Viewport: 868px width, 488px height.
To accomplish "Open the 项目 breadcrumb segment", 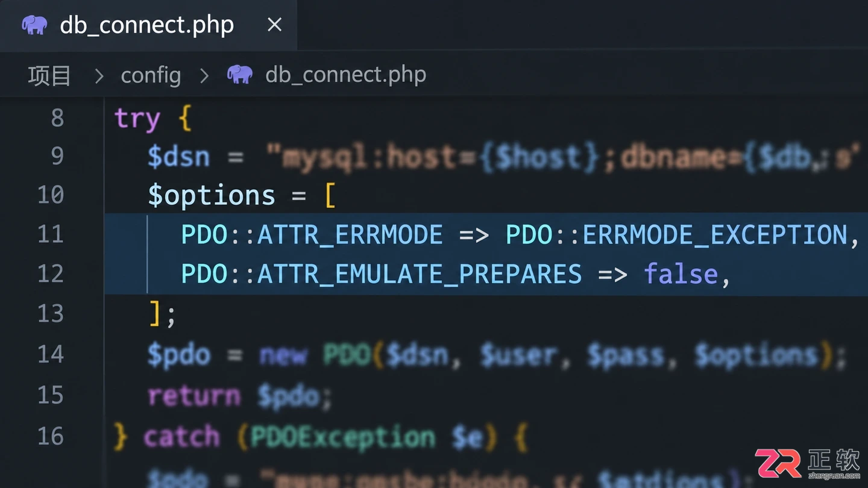I will [x=49, y=75].
